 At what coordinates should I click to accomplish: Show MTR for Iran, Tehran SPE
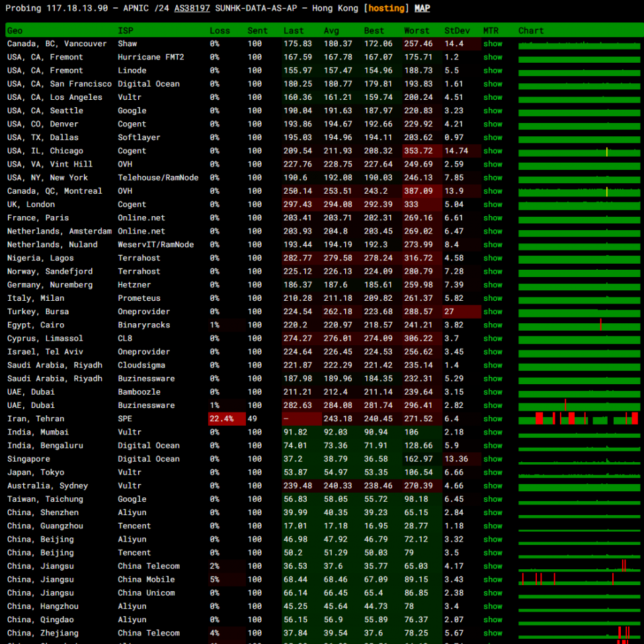pos(493,419)
